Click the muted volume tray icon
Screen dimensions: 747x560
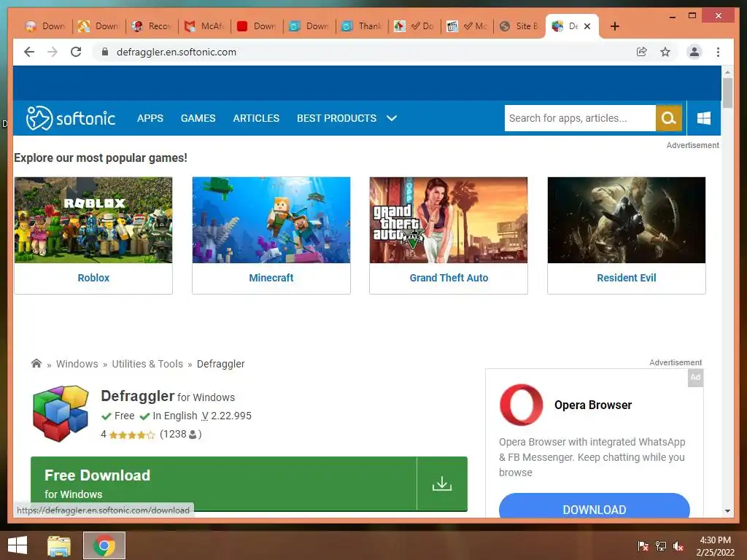[x=678, y=546]
